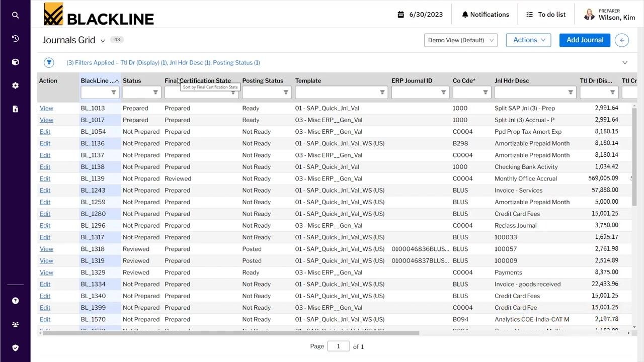Image resolution: width=644 pixels, height=362 pixels.
Task: Click the vertical scrollbar of the grid
Action: coord(634,156)
